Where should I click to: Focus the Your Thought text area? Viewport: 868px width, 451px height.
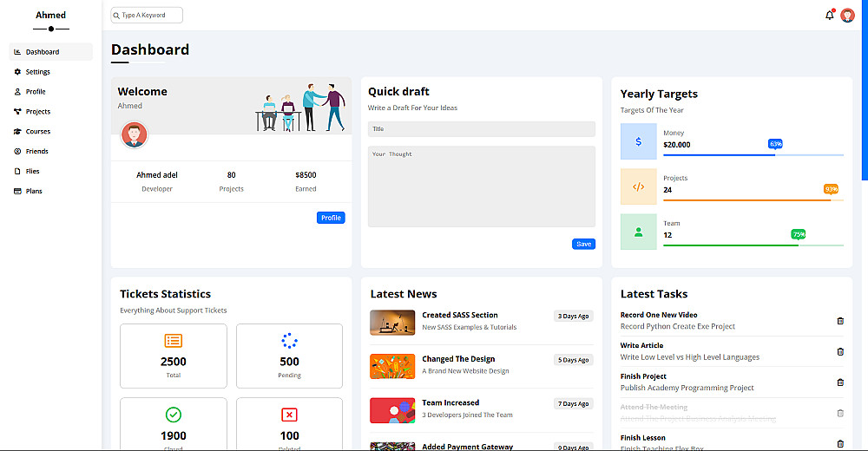click(482, 186)
